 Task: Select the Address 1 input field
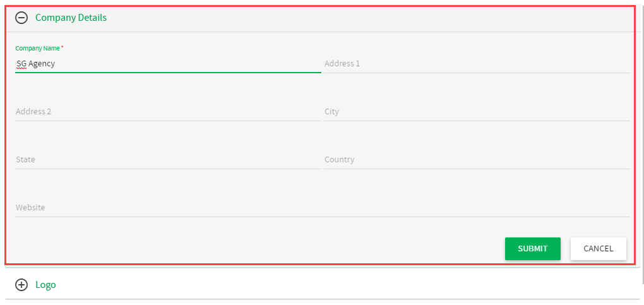[x=477, y=64]
